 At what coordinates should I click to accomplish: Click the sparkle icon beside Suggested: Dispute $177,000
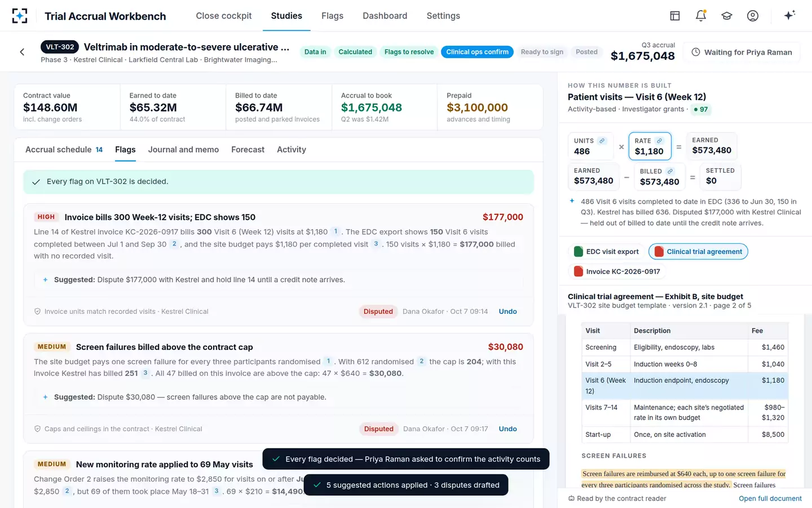click(x=45, y=279)
